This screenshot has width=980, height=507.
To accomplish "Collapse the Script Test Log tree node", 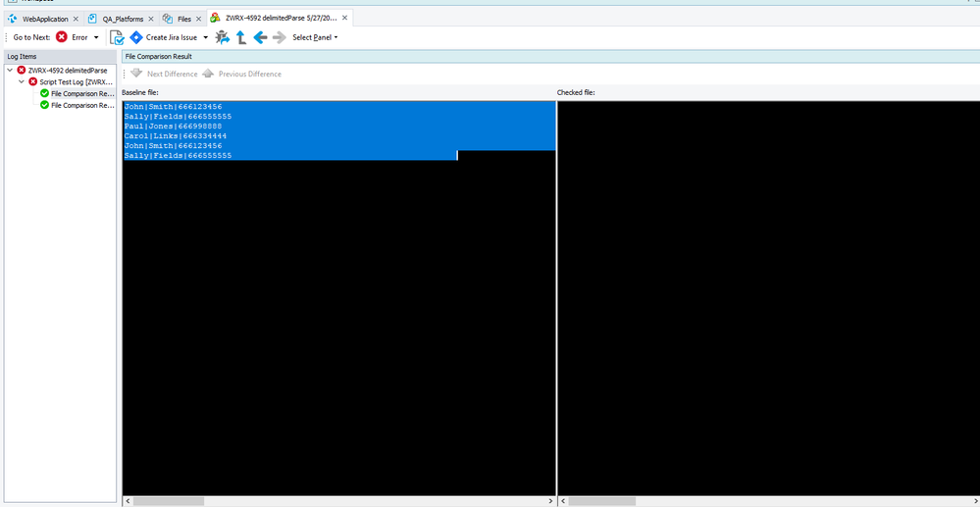I will coord(22,82).
